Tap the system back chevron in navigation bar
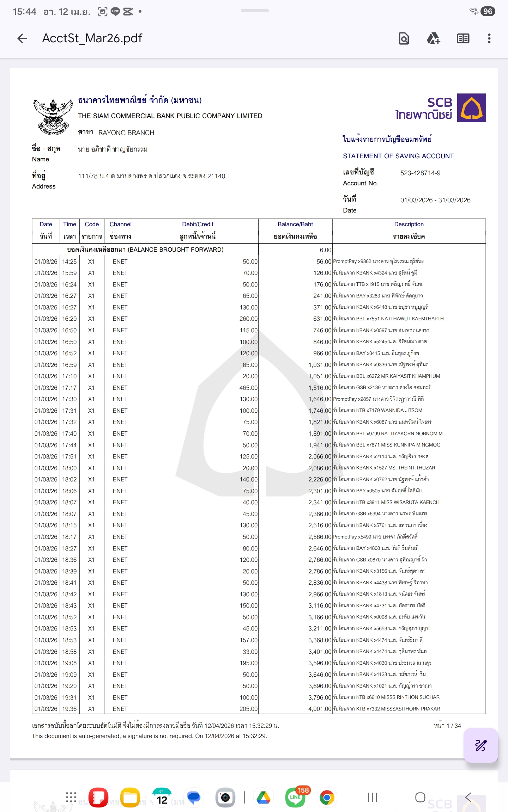This screenshot has width=508, height=812. point(468,797)
